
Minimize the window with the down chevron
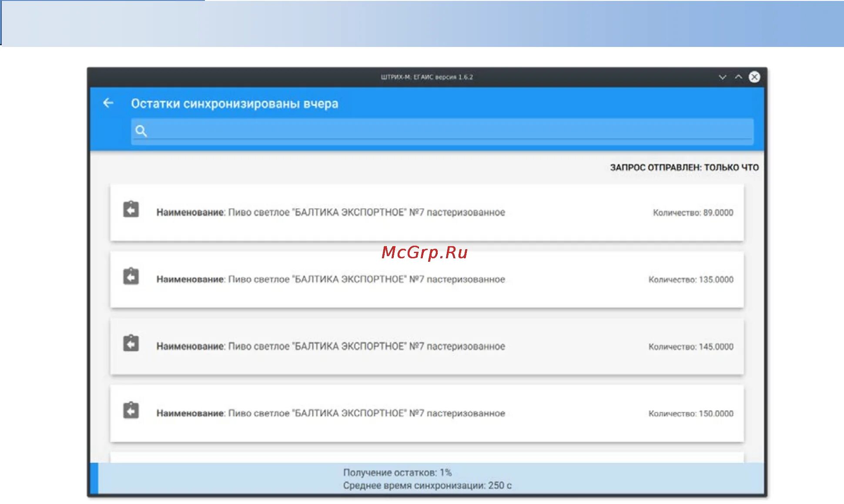coord(722,77)
